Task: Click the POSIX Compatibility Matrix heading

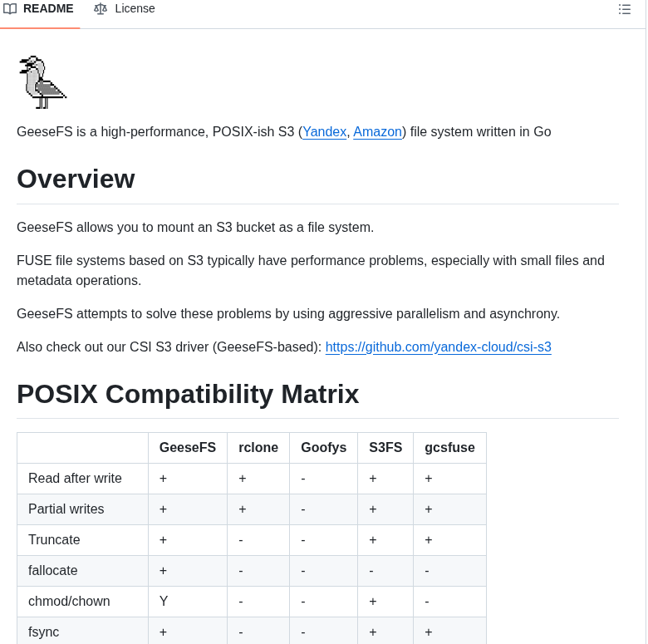Action: tap(188, 394)
